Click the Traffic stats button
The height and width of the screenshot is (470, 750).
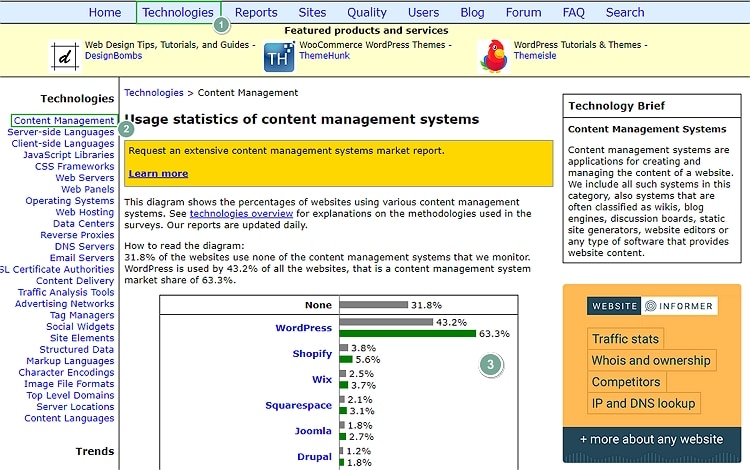coord(625,339)
